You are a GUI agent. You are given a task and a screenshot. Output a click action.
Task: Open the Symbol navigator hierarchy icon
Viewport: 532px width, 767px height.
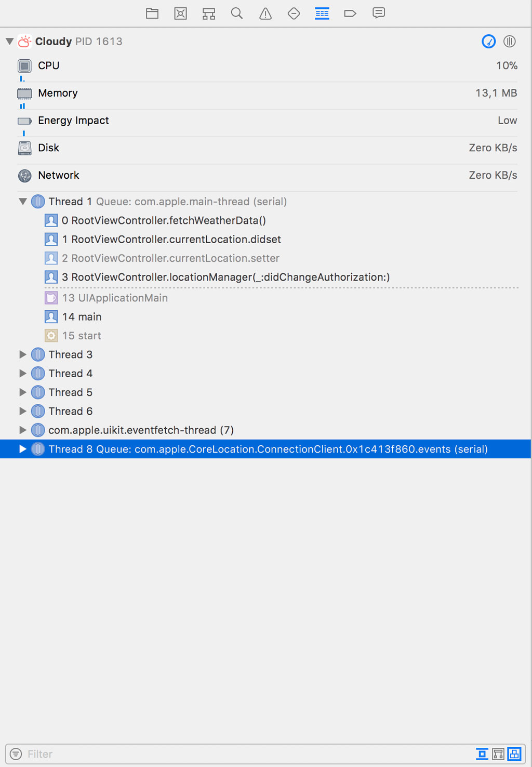(x=208, y=14)
